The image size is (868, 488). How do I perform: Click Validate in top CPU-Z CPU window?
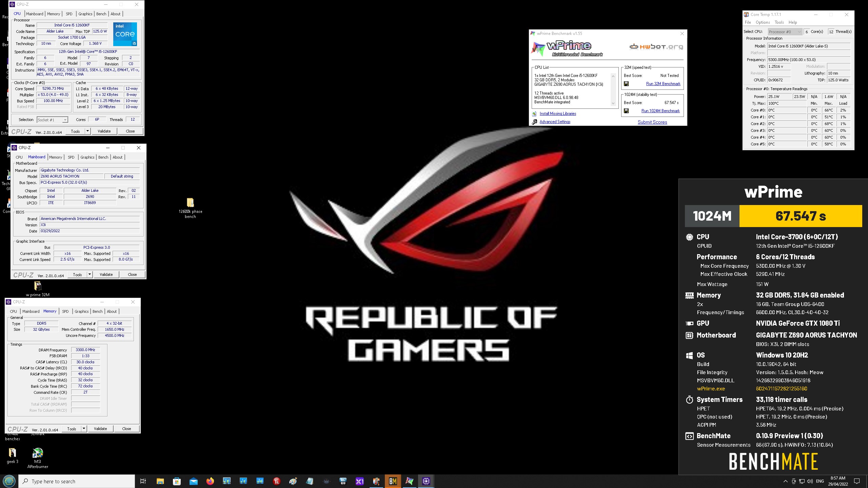point(104,131)
